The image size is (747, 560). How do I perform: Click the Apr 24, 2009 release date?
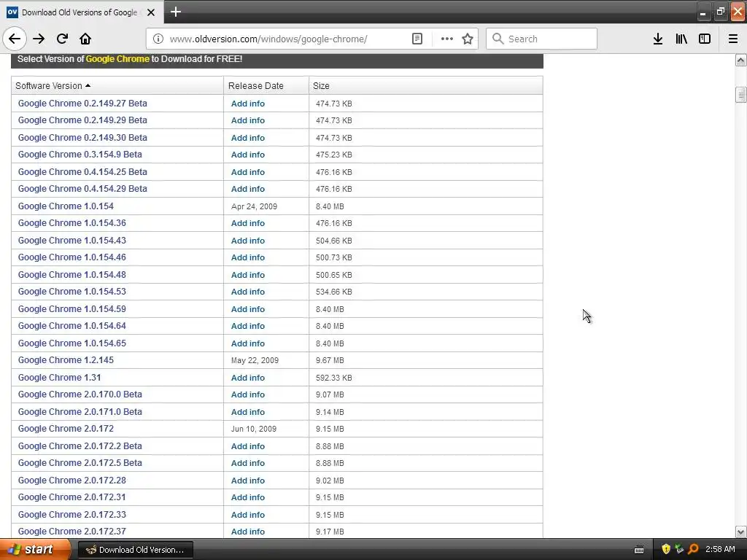pos(254,206)
